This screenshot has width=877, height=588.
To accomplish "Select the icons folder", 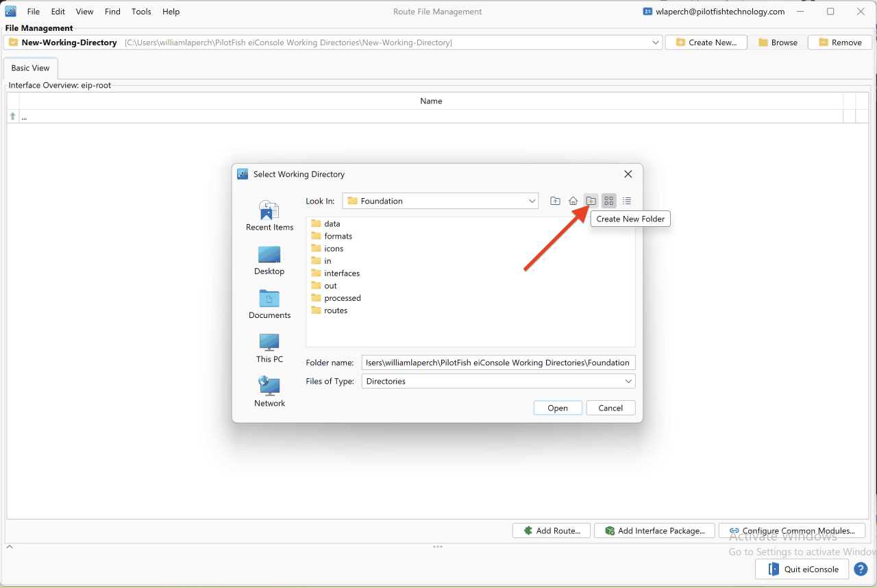I will click(327, 248).
